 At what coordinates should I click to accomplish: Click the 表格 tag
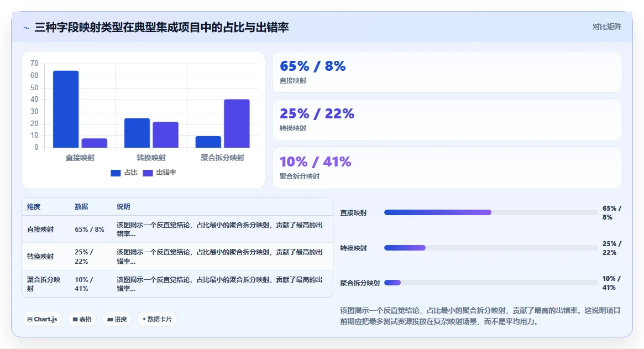82,319
